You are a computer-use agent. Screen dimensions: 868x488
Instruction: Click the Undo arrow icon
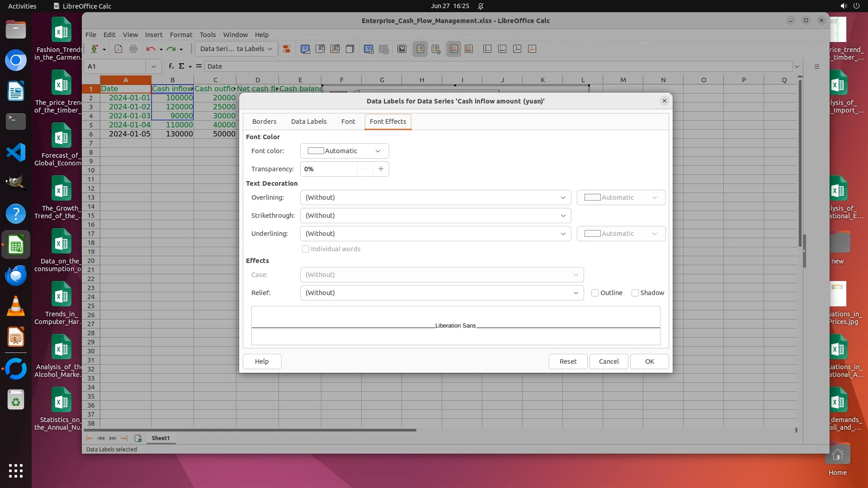click(151, 49)
